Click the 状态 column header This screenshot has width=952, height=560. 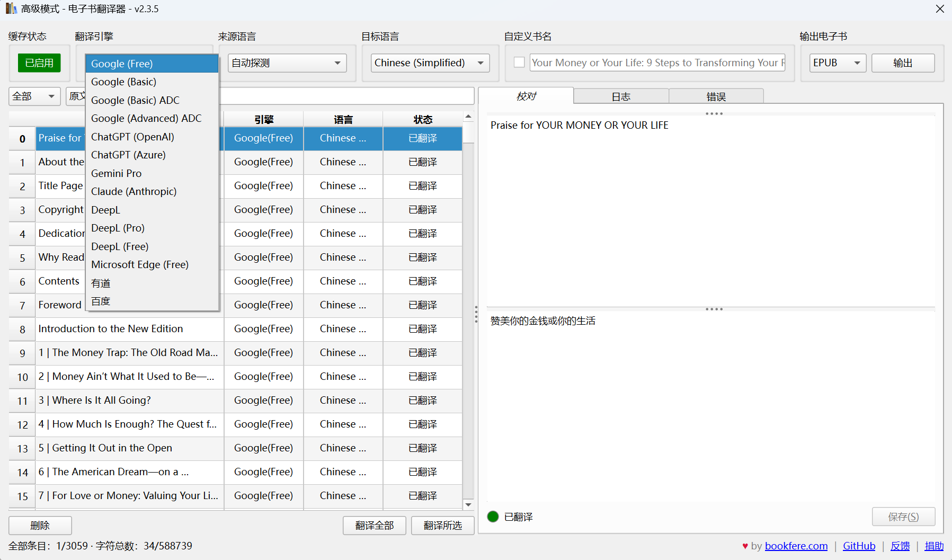[x=423, y=119]
